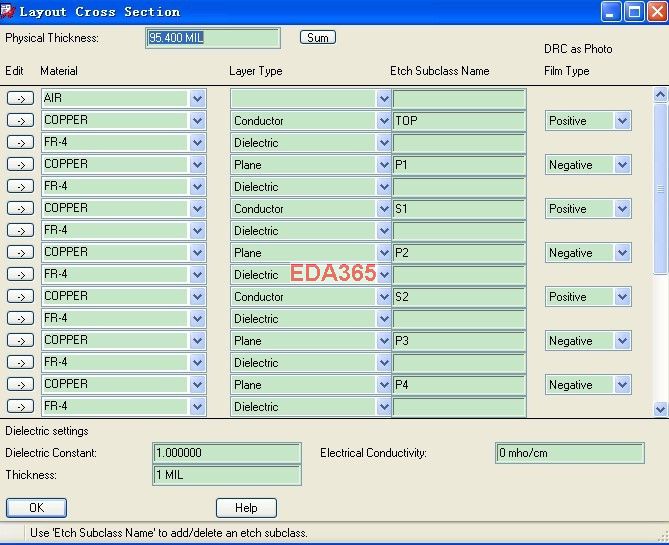Open the Conductor layer type dropdown for S2
The image size is (669, 545).
[x=384, y=297]
